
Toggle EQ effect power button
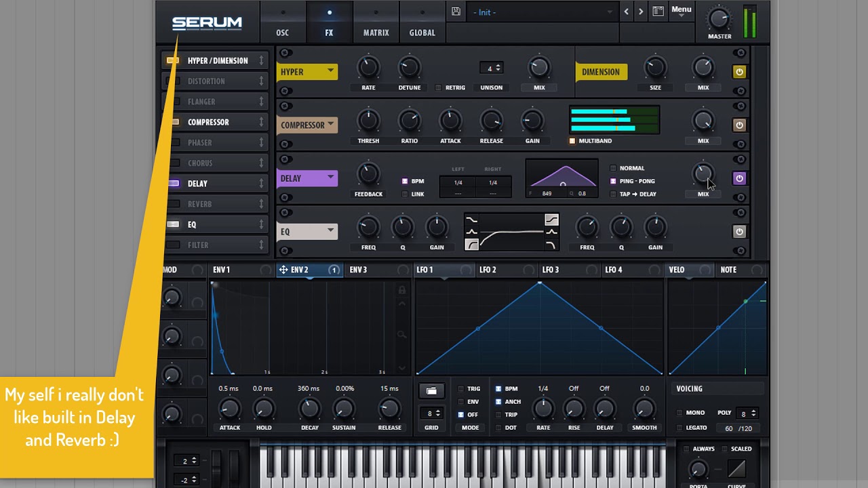[739, 232]
